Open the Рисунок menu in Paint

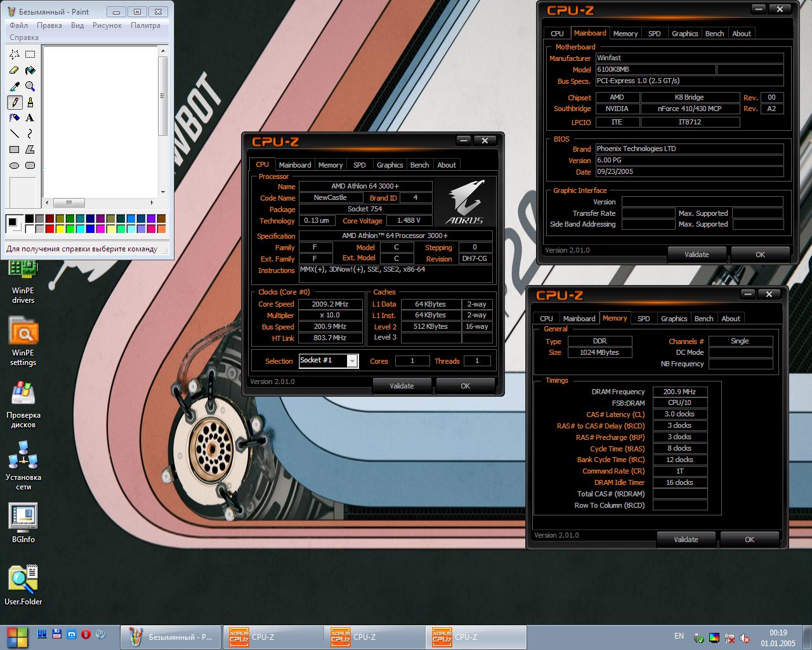tap(107, 25)
